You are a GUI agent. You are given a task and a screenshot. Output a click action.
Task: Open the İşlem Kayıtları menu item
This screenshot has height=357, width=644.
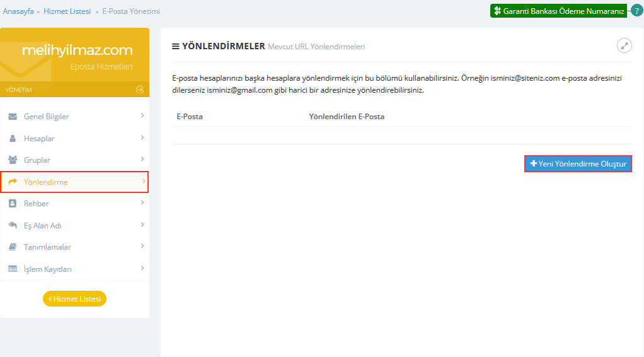click(47, 269)
